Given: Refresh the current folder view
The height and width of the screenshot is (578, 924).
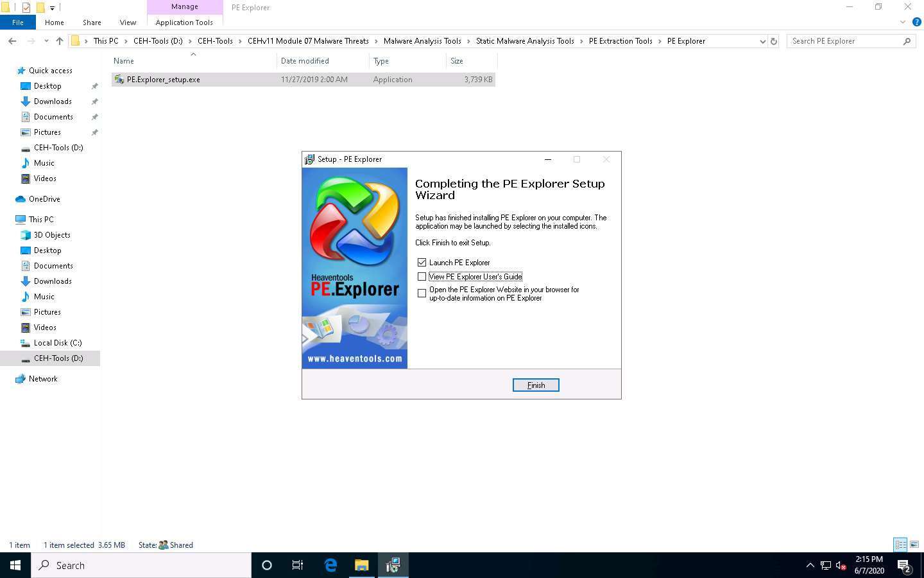Looking at the screenshot, I should point(774,41).
